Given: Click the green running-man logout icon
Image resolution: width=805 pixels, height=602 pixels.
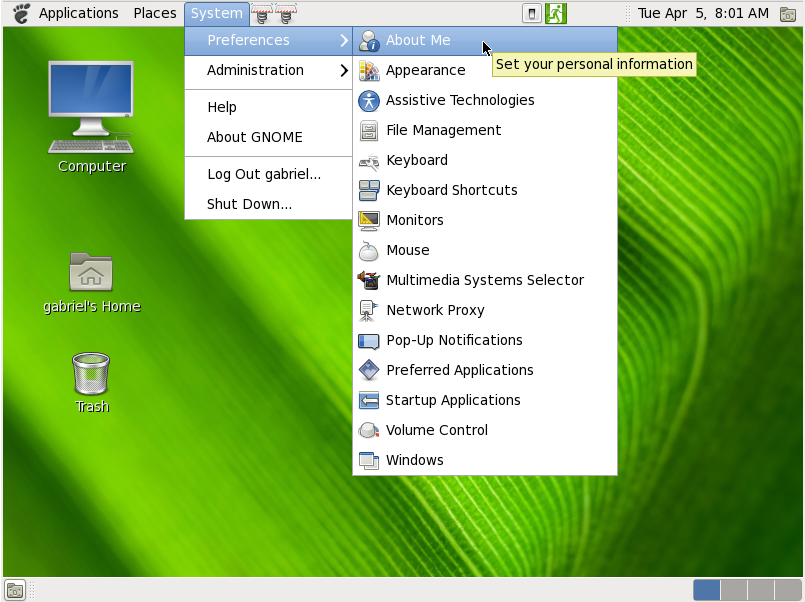Looking at the screenshot, I should [556, 13].
